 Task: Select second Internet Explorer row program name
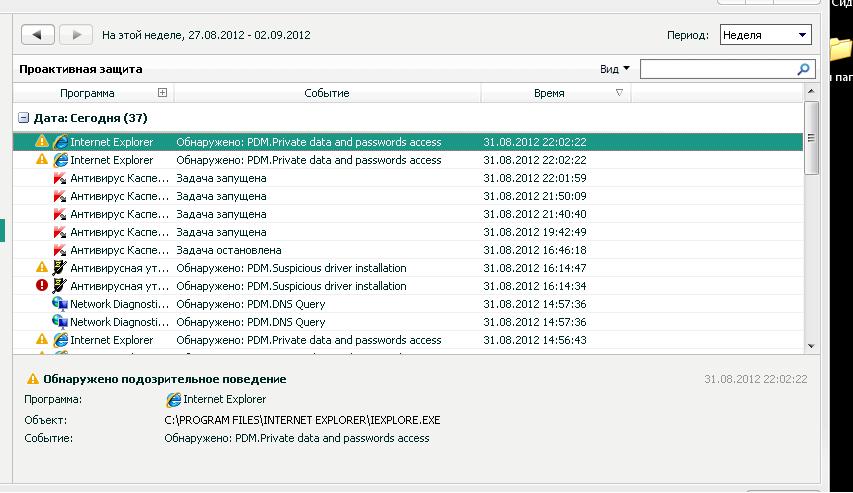pyautogui.click(x=112, y=160)
